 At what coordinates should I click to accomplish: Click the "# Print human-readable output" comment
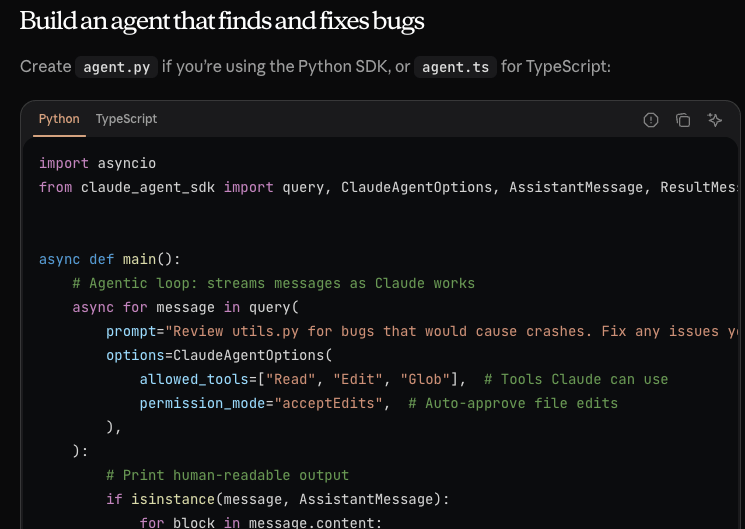click(x=228, y=475)
